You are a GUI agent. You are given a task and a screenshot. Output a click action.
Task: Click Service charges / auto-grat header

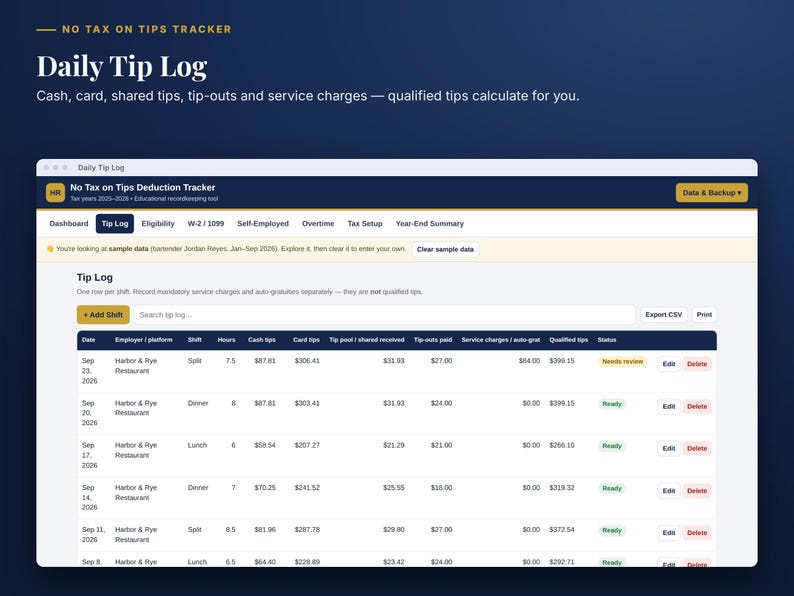[x=501, y=340]
